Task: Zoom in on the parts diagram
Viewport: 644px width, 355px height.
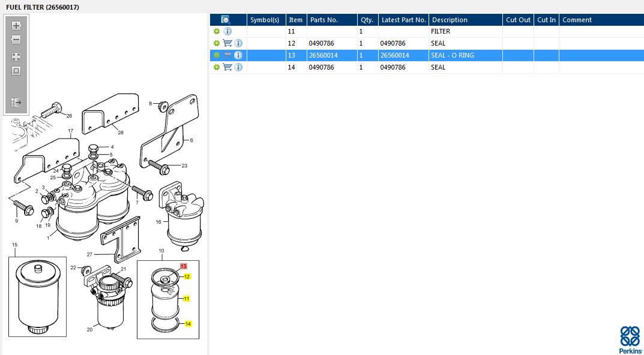Action: tap(16, 26)
